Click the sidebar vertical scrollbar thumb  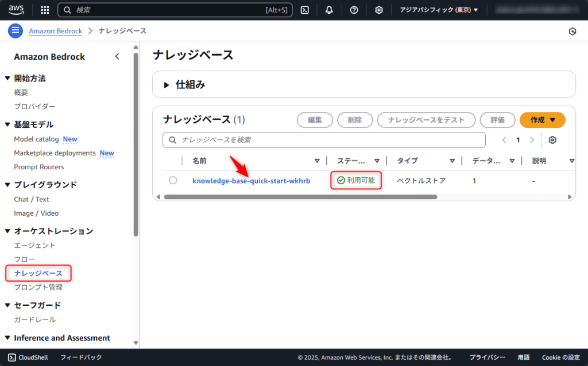[136, 144]
